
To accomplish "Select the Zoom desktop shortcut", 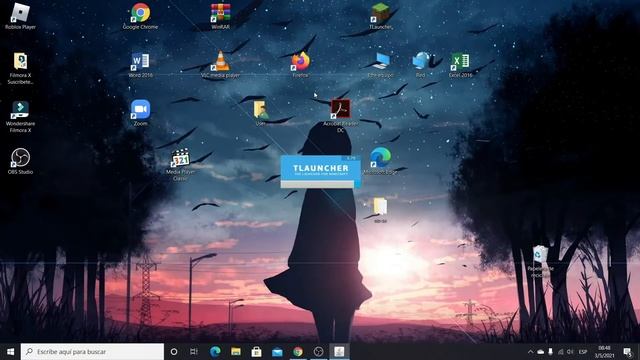I will [x=140, y=113].
